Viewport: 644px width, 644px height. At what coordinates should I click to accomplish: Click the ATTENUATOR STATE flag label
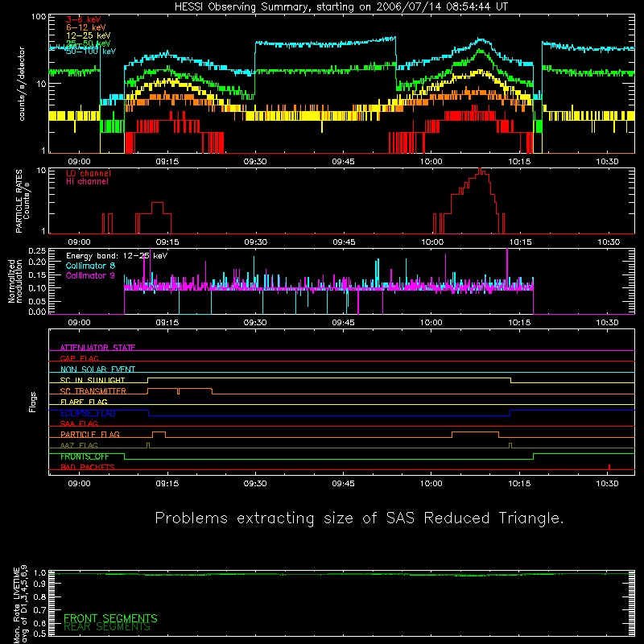pyautogui.click(x=97, y=348)
